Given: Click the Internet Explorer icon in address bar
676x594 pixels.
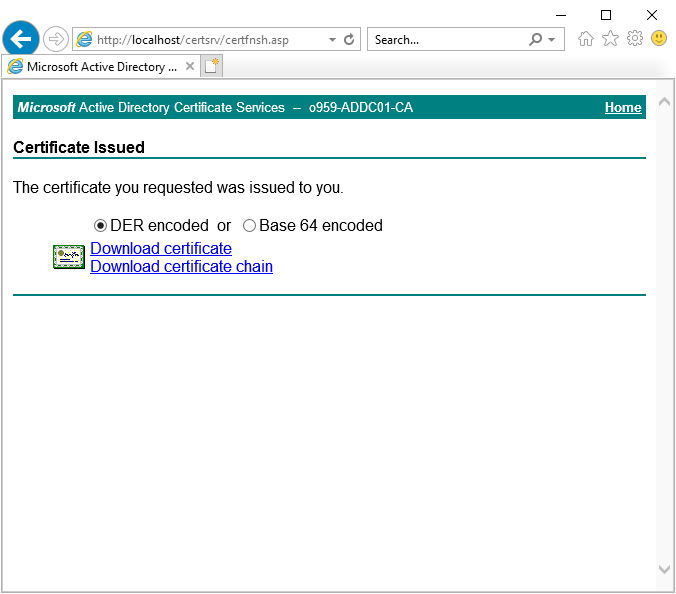Looking at the screenshot, I should [x=84, y=40].
